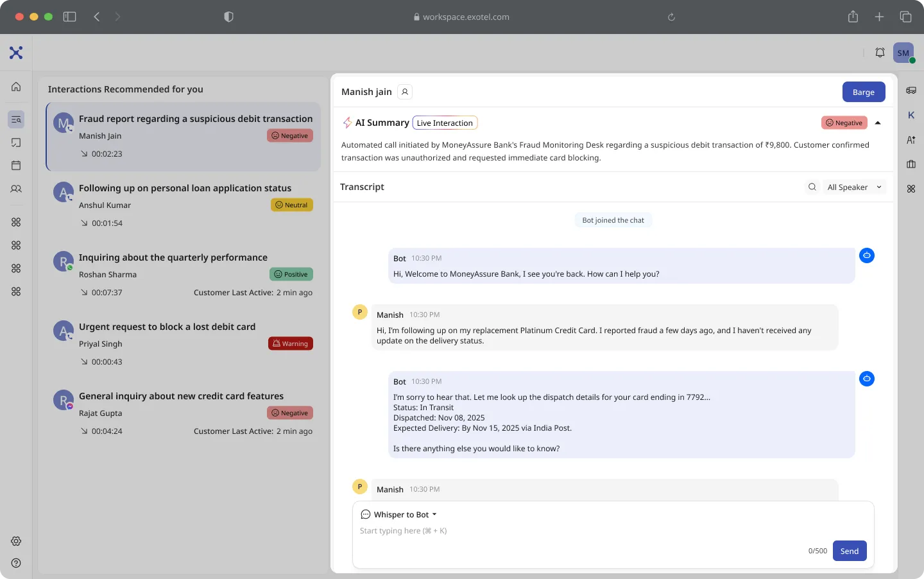Image resolution: width=924 pixels, height=579 pixels.
Task: Open the chat bubble sidebar icon
Action: [16, 143]
